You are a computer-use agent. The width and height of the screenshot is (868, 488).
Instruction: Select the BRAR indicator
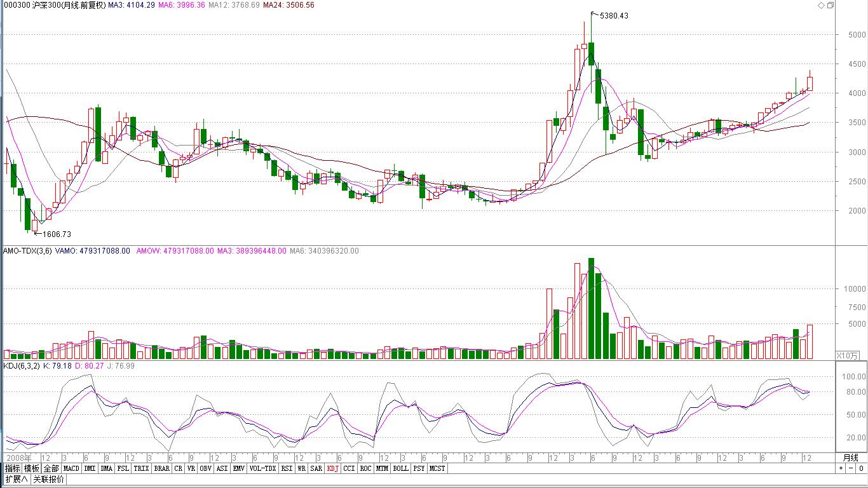pos(162,468)
